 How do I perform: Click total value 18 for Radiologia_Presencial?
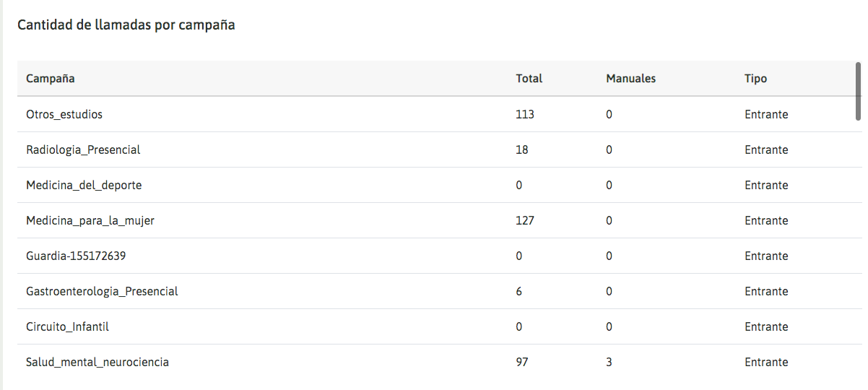click(522, 150)
